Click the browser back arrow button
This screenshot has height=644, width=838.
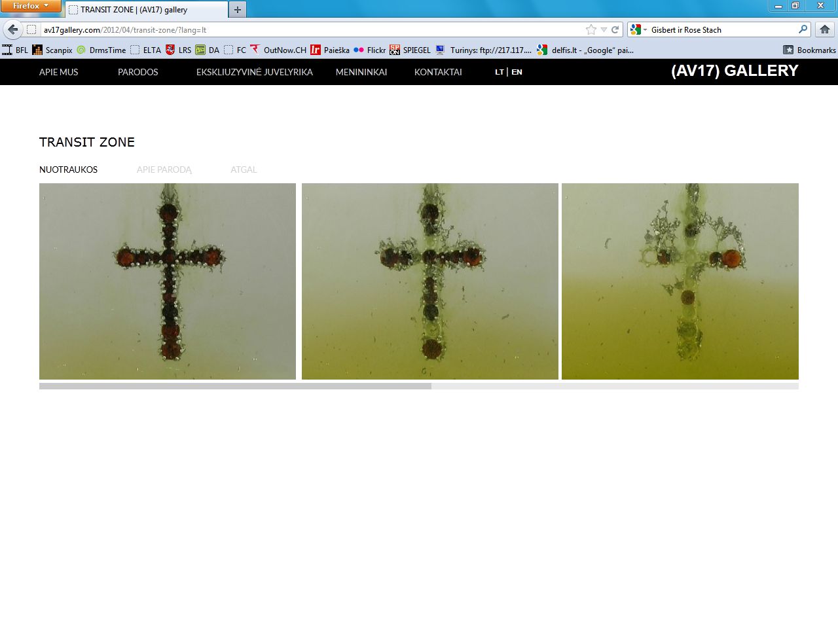(13, 29)
